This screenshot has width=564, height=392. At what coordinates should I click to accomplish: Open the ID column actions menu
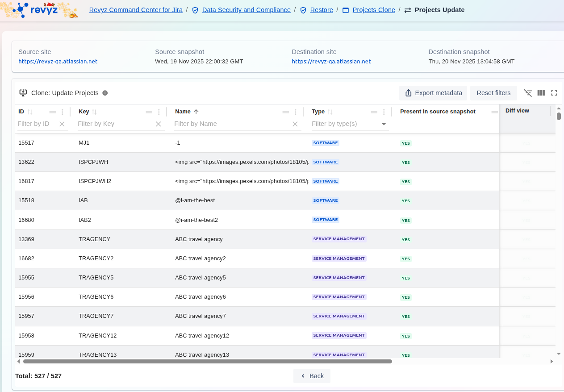pyautogui.click(x=63, y=112)
